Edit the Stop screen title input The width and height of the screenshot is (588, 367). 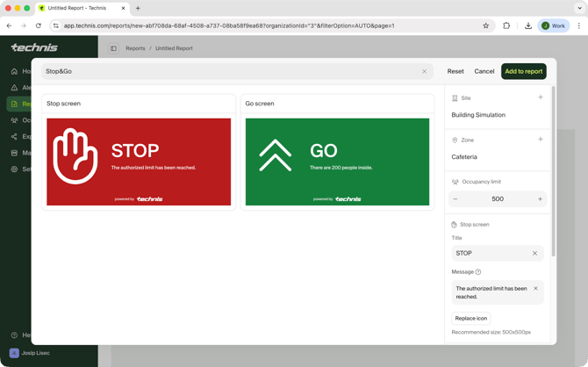[498, 253]
